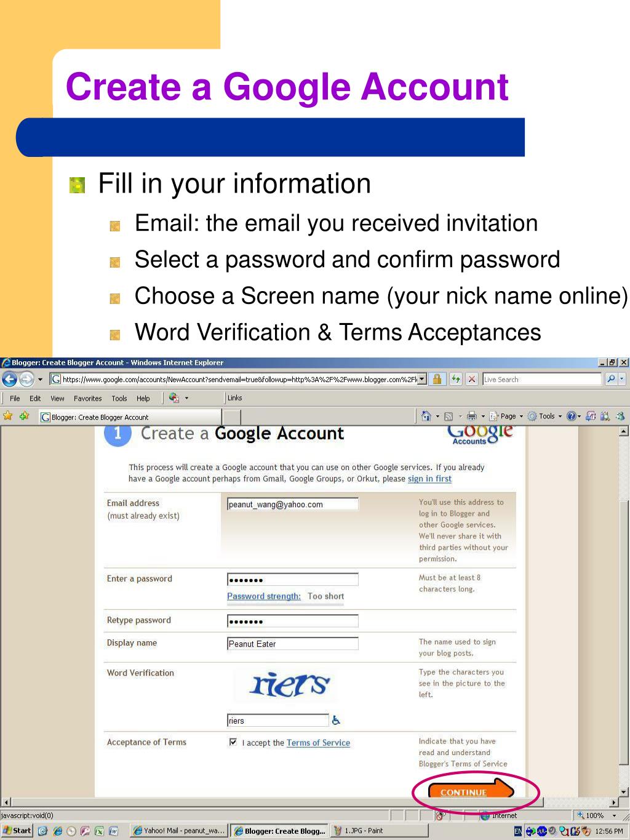Click the Retype password field

[293, 622]
